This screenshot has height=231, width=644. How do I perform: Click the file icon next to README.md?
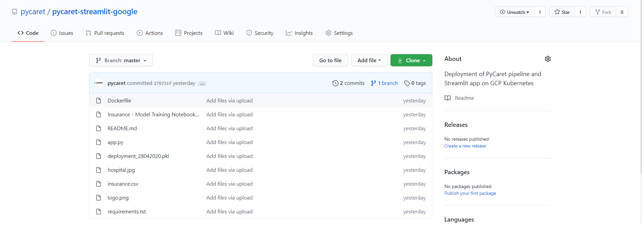point(99,128)
